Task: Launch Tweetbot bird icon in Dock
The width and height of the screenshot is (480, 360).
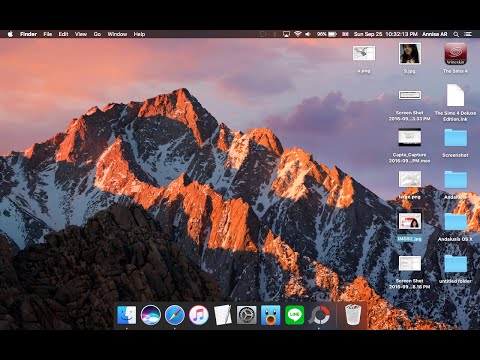Action: tap(271, 315)
